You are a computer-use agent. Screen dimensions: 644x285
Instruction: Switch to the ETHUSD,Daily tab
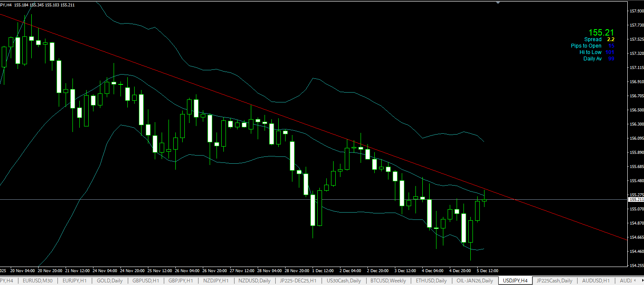(431, 281)
